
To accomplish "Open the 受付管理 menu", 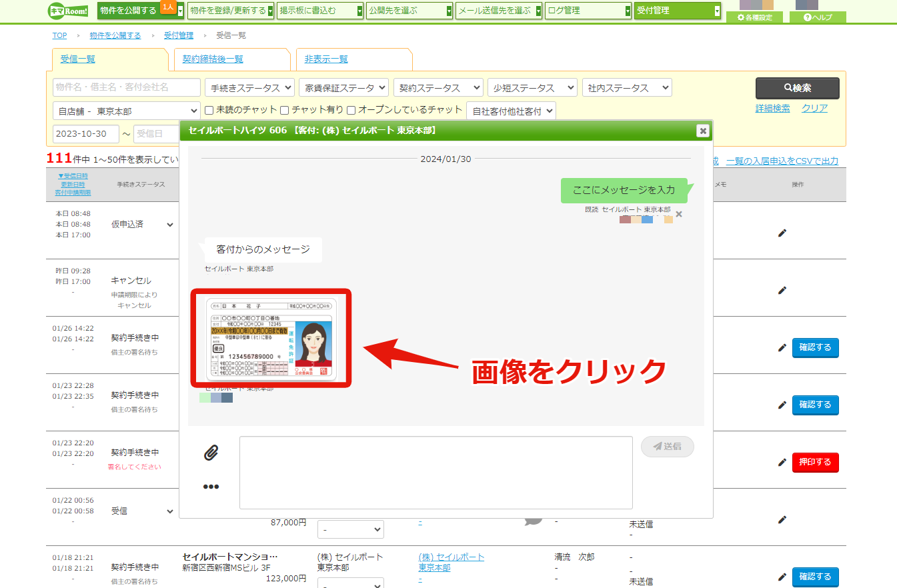I will (678, 11).
